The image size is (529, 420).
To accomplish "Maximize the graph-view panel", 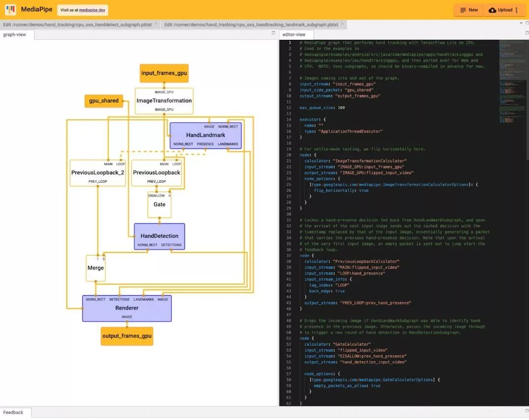I will [274, 33].
